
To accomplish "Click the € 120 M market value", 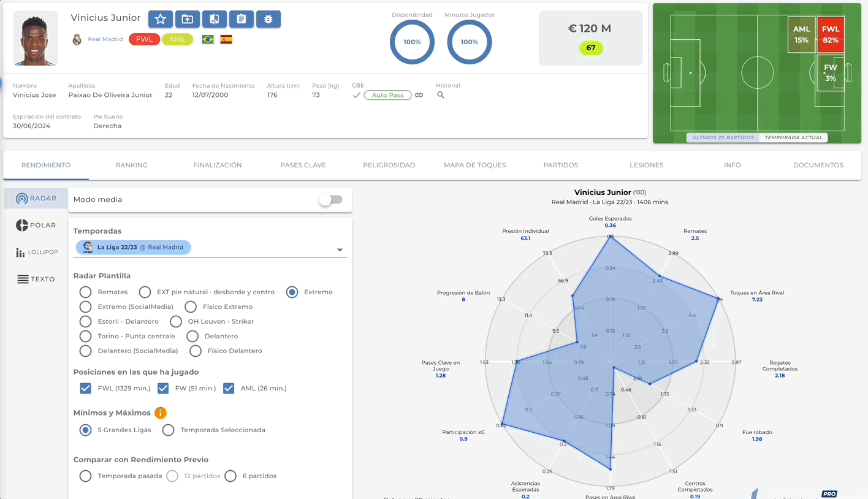I will click(x=590, y=28).
